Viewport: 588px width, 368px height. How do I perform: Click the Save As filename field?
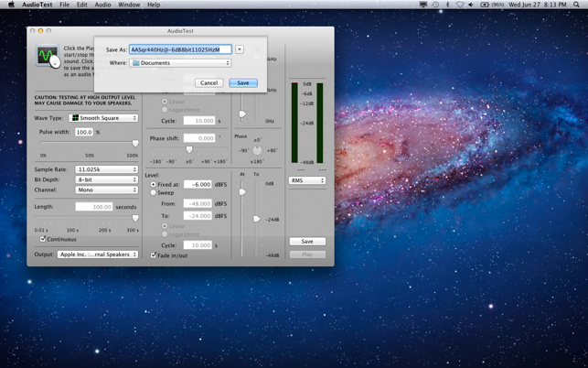point(180,49)
